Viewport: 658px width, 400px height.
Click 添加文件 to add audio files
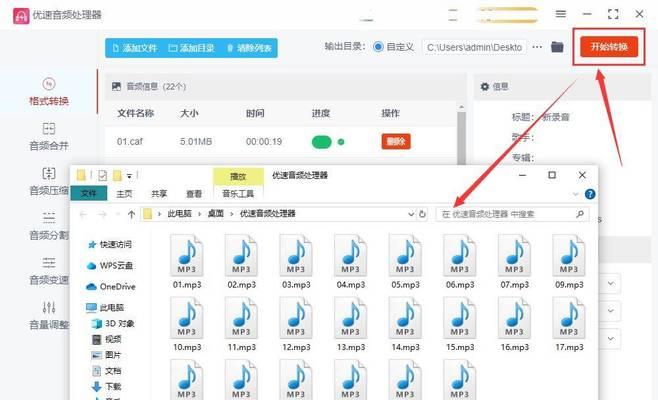pyautogui.click(x=135, y=48)
